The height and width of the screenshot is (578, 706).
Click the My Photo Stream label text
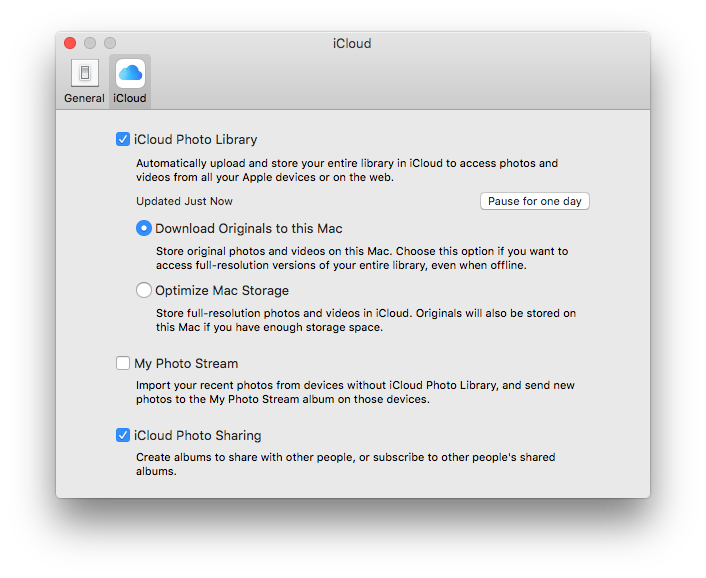pyautogui.click(x=186, y=364)
